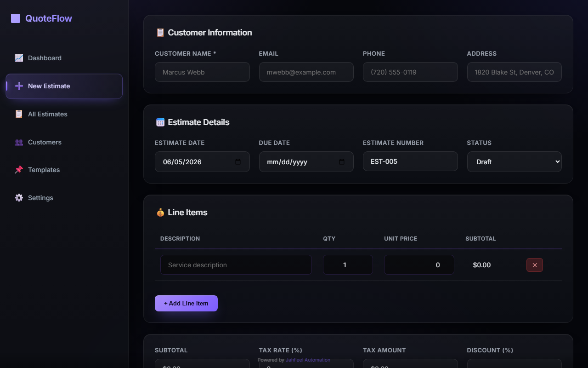
Task: Click the DISCOUNT (%) label
Action: click(490, 351)
